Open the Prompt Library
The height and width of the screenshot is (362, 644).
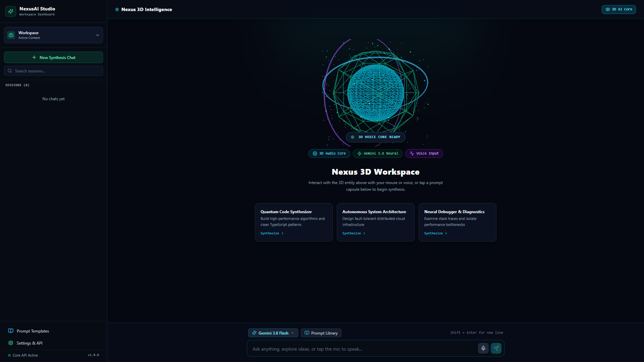(x=321, y=333)
